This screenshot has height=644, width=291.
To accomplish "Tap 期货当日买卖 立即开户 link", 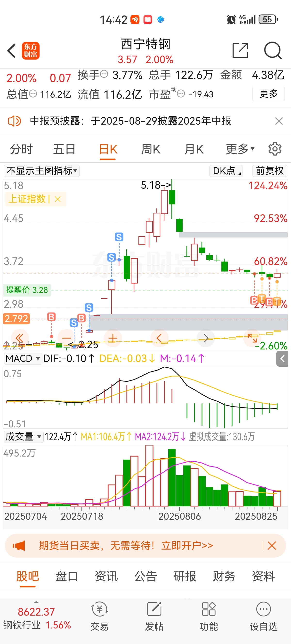I will tap(126, 545).
